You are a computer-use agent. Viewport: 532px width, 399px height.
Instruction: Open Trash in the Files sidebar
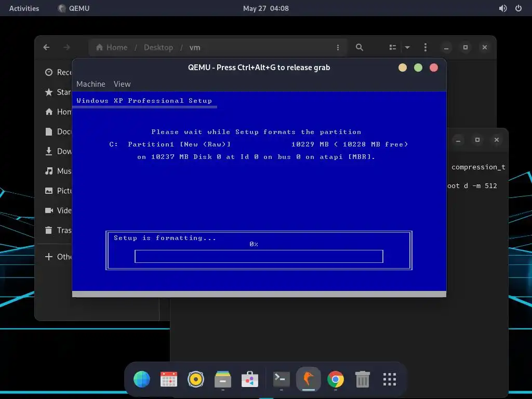pos(58,230)
